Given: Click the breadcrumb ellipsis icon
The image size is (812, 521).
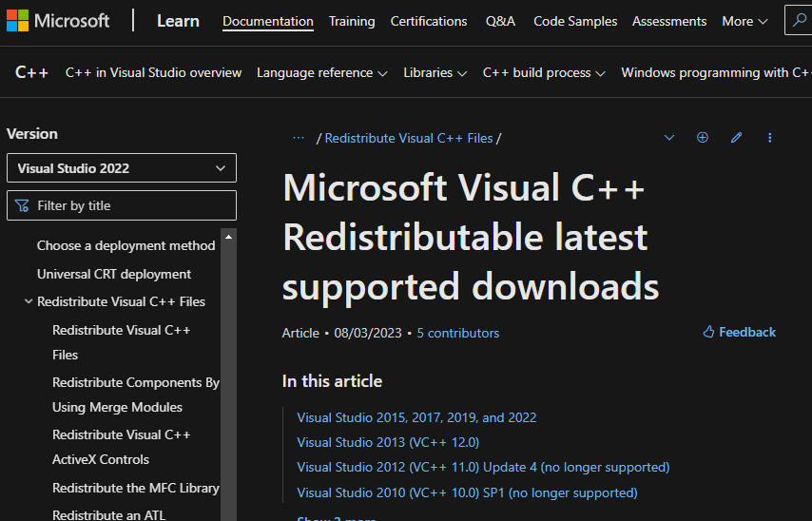Looking at the screenshot, I should [x=299, y=138].
